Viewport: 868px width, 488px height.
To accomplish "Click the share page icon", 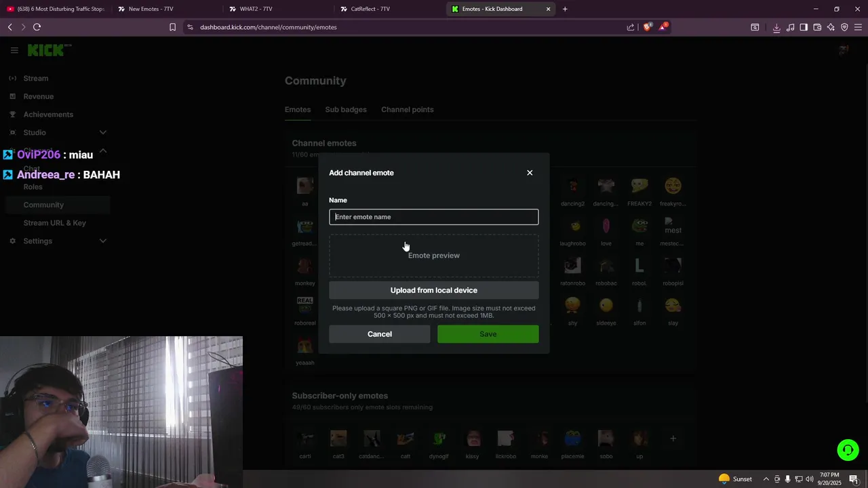I will [x=631, y=27].
